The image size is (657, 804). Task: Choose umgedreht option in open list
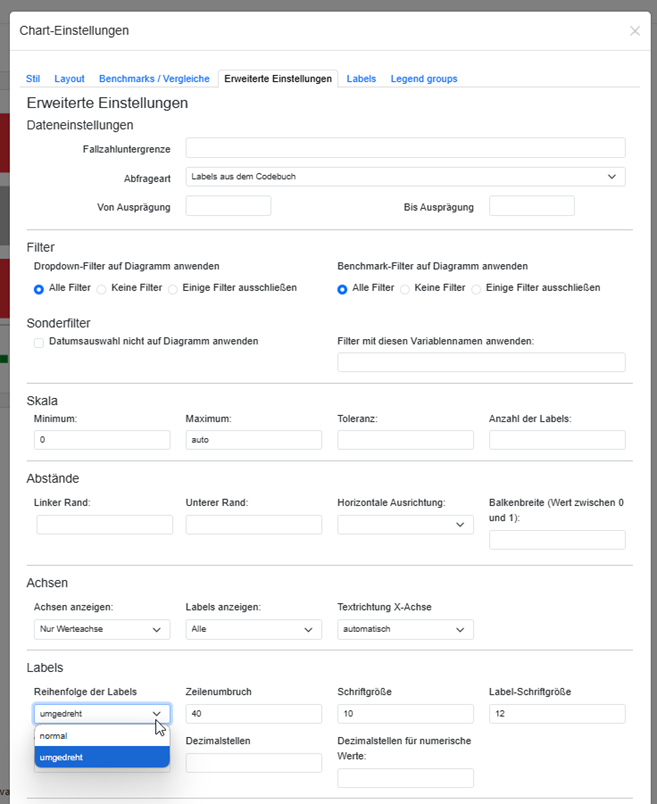coord(102,757)
